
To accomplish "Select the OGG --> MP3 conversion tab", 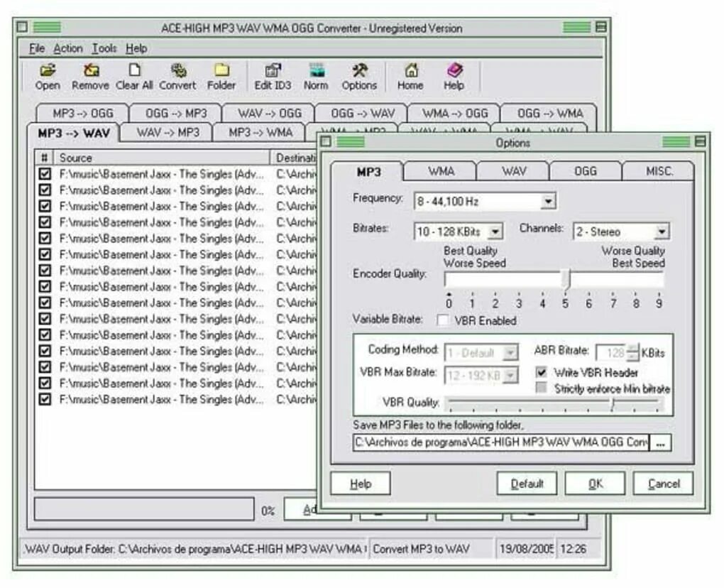I will coord(176,113).
